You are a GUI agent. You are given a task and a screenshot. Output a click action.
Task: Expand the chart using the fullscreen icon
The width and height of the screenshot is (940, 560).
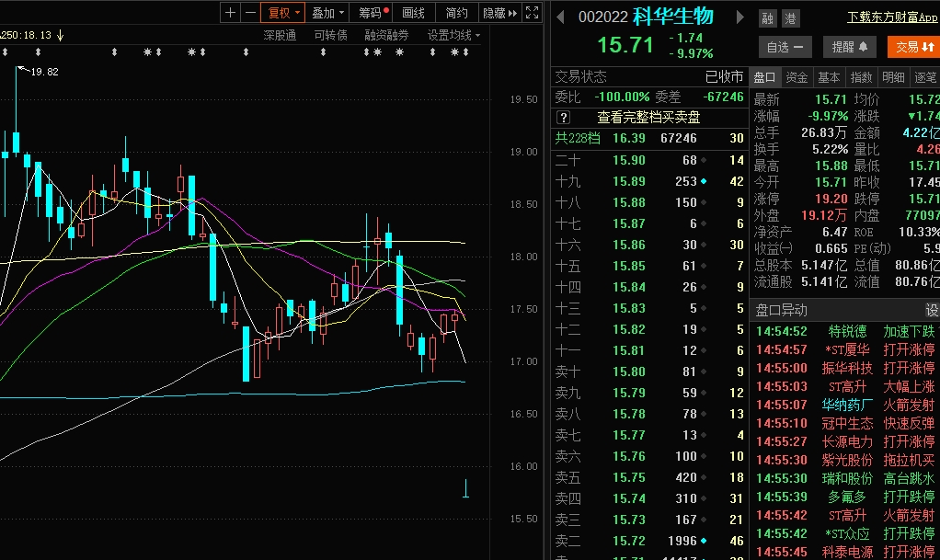click(532, 12)
